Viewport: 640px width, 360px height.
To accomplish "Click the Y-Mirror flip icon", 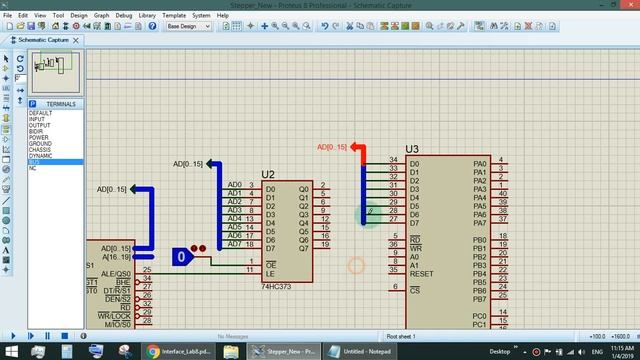I will [20, 100].
